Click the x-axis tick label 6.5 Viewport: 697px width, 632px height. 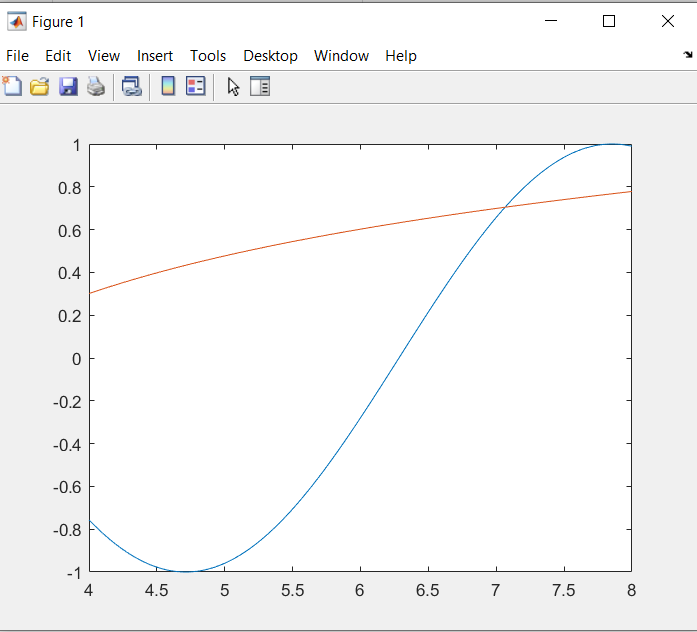click(x=428, y=591)
